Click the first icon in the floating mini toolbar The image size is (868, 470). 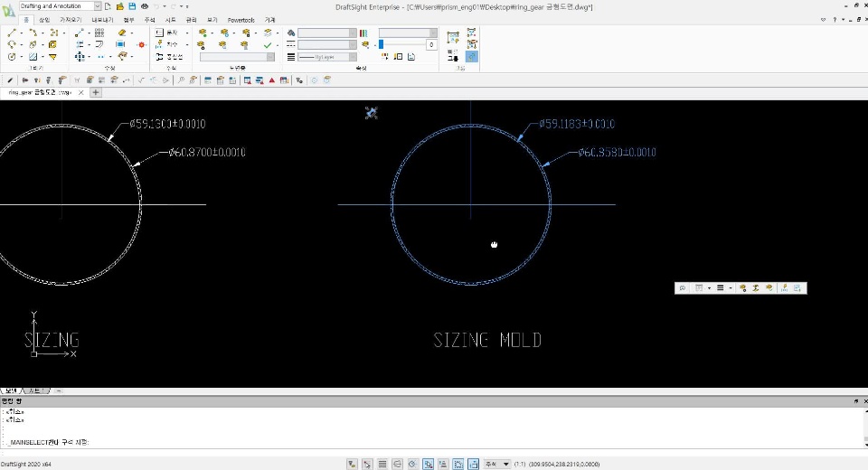tap(683, 287)
